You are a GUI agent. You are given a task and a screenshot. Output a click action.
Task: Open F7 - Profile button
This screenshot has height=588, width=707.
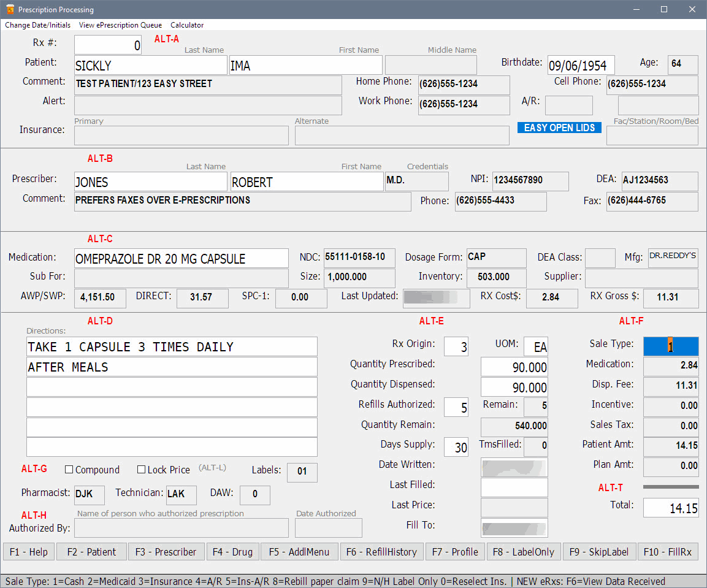(455, 552)
